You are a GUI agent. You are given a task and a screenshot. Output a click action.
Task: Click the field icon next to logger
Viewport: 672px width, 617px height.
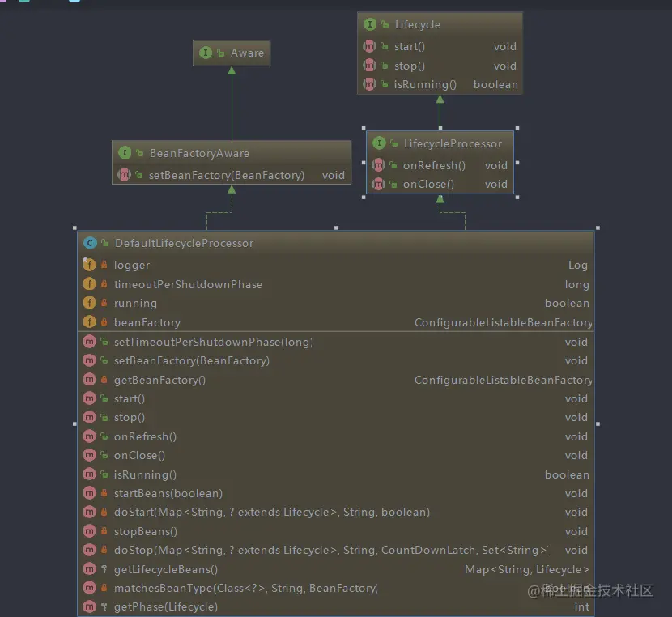[89, 265]
